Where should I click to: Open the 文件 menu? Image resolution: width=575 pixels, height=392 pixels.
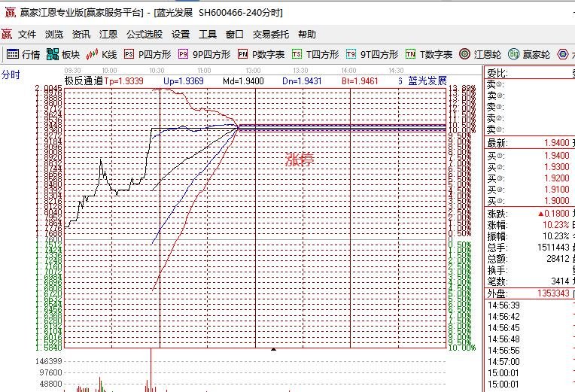click(27, 35)
